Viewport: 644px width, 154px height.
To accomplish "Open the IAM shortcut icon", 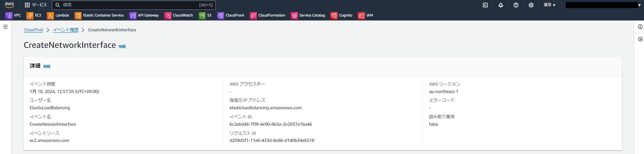I will [361, 16].
